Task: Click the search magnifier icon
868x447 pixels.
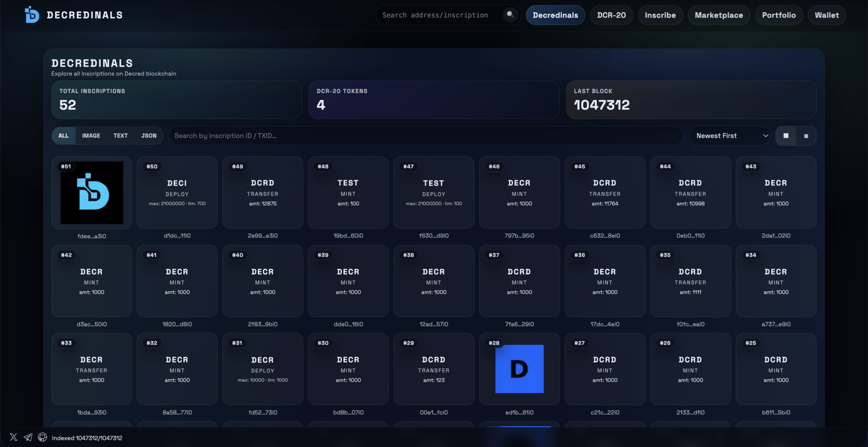Action: click(510, 15)
